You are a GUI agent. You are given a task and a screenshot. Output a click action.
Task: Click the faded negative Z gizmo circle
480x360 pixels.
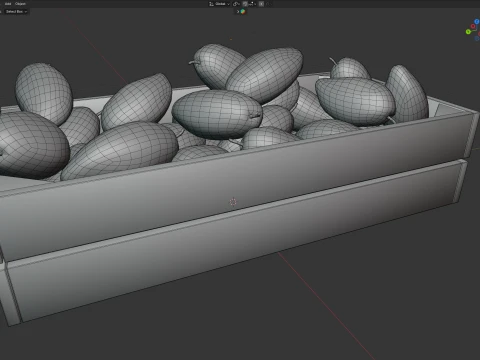[477, 38]
